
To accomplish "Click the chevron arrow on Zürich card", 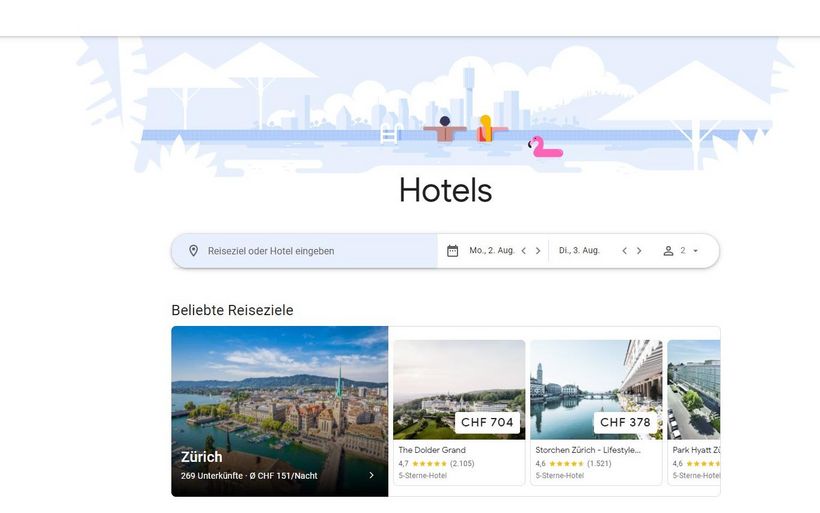I will [x=371, y=475].
